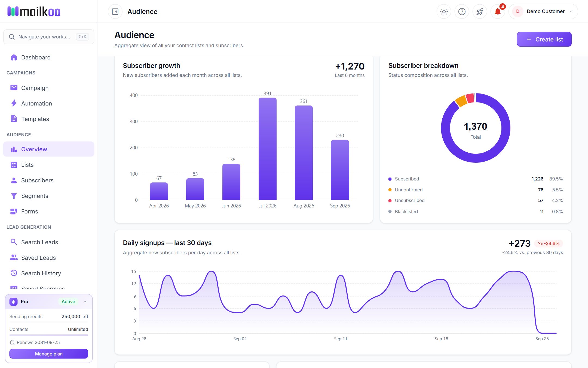Click the Unsubscribed legend row
588x368 pixels.
click(x=476, y=200)
